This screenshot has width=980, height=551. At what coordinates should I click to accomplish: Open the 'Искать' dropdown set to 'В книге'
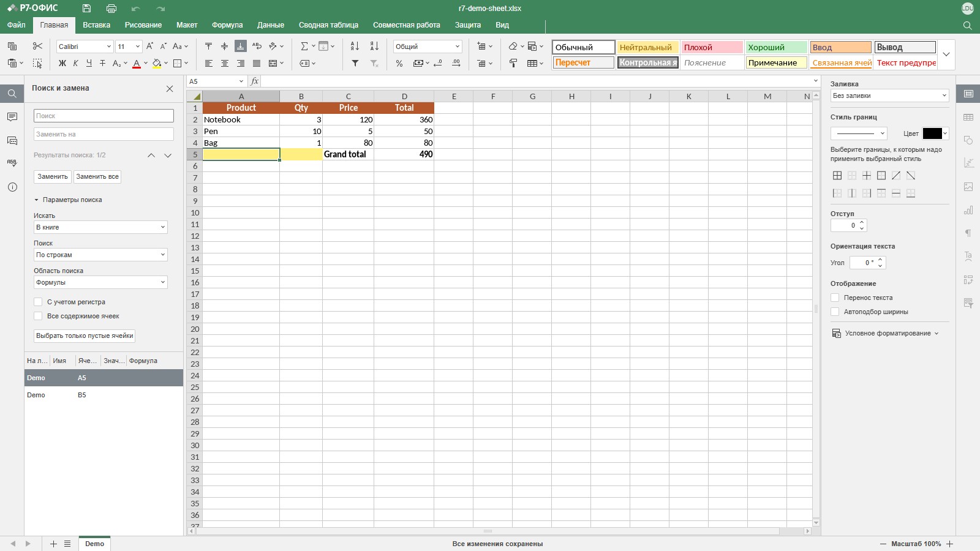(x=100, y=227)
